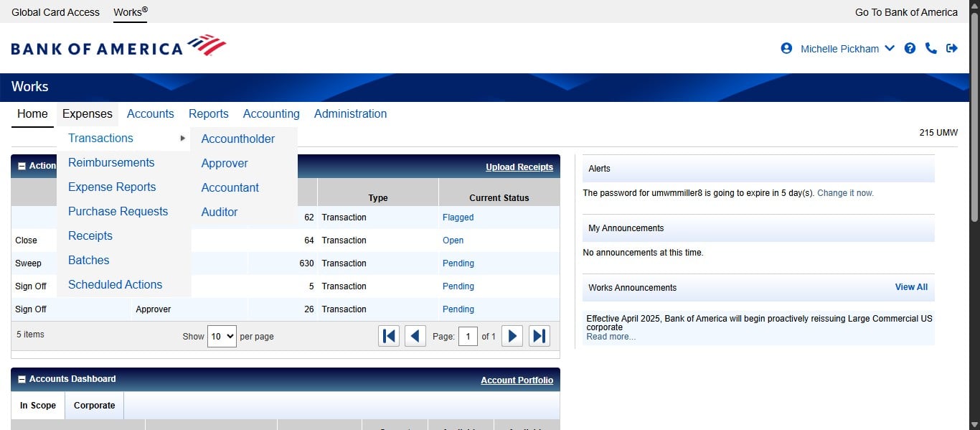The image size is (980, 430).
Task: Open the Reports menu
Action: 208,113
